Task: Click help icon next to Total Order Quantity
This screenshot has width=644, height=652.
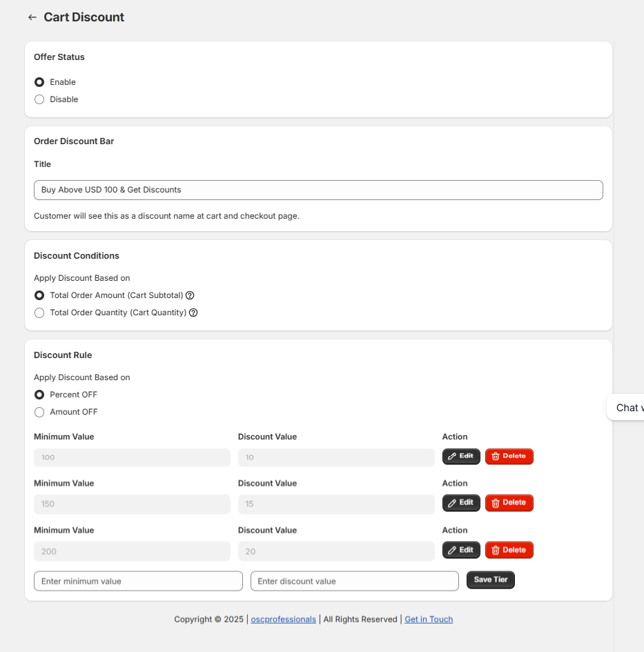Action: click(193, 313)
